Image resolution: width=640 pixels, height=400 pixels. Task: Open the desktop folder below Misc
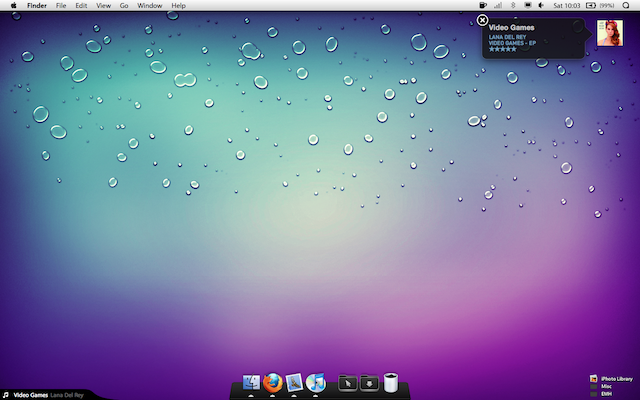601,394
